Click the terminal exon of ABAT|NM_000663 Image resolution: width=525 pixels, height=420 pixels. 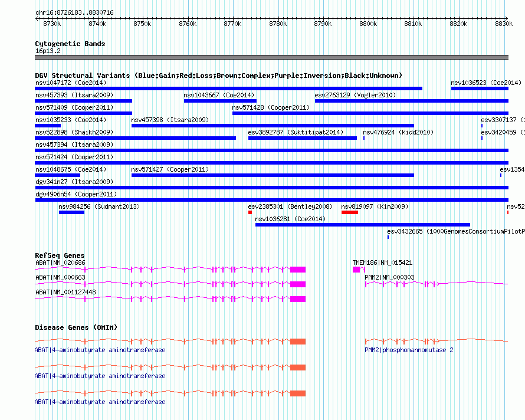point(298,284)
